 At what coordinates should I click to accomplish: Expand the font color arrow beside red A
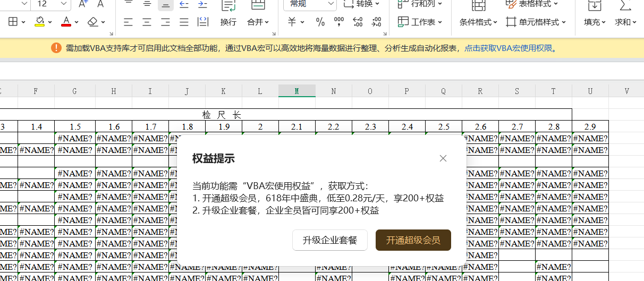[x=77, y=22]
